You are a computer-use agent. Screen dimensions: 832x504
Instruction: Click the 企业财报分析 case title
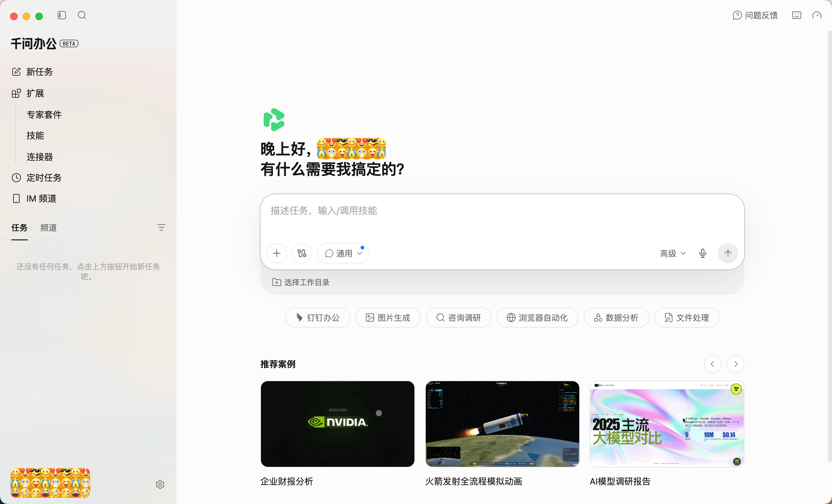287,481
